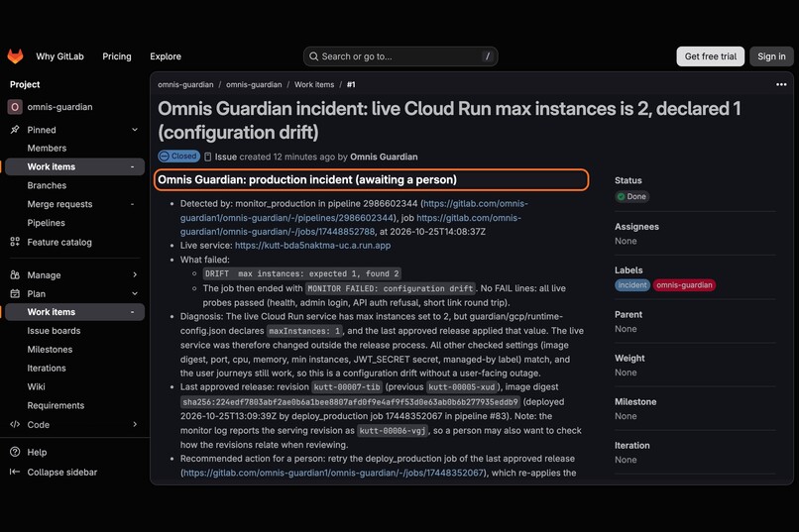
Task: Open the jobs/17448352067 recommended action link
Action: [333, 473]
